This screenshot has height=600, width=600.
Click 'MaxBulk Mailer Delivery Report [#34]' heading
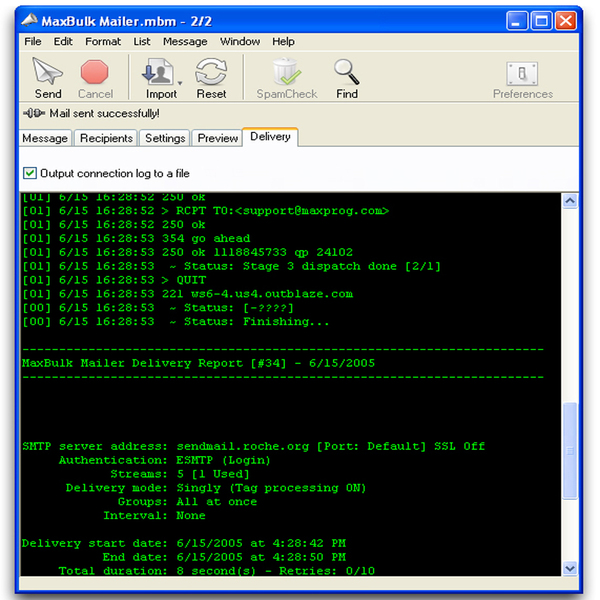click(198, 363)
